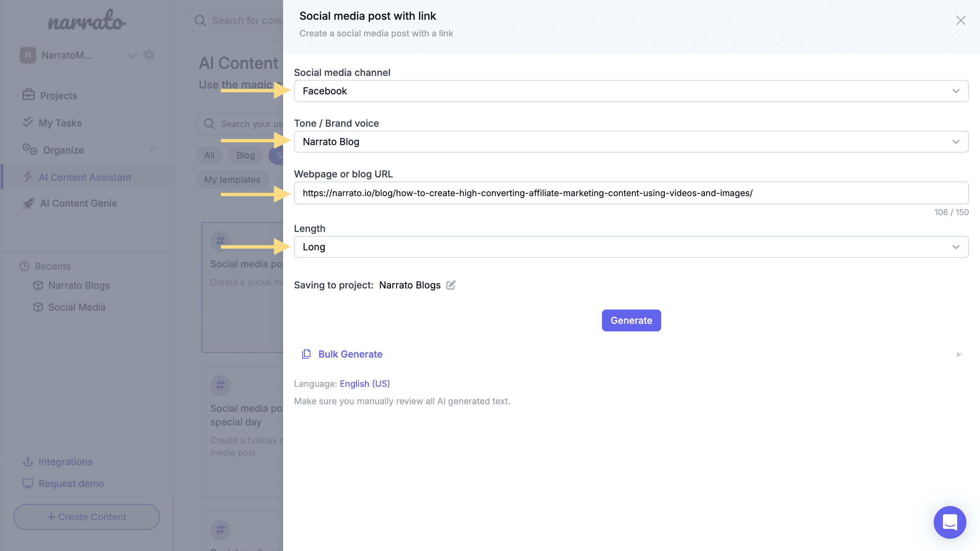Select the All filter tab
This screenshot has width=980, height=551.
[x=209, y=155]
